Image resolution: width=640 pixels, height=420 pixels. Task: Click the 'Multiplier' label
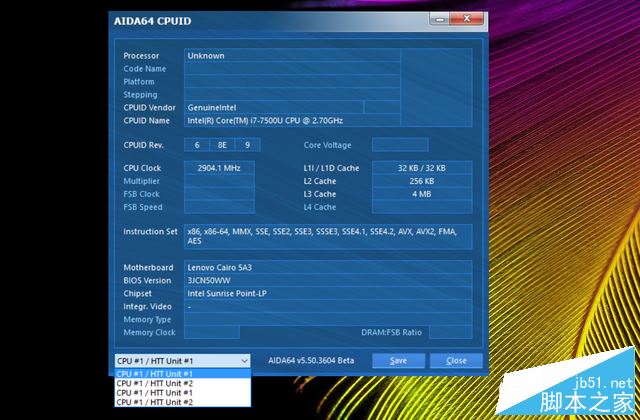(x=141, y=181)
